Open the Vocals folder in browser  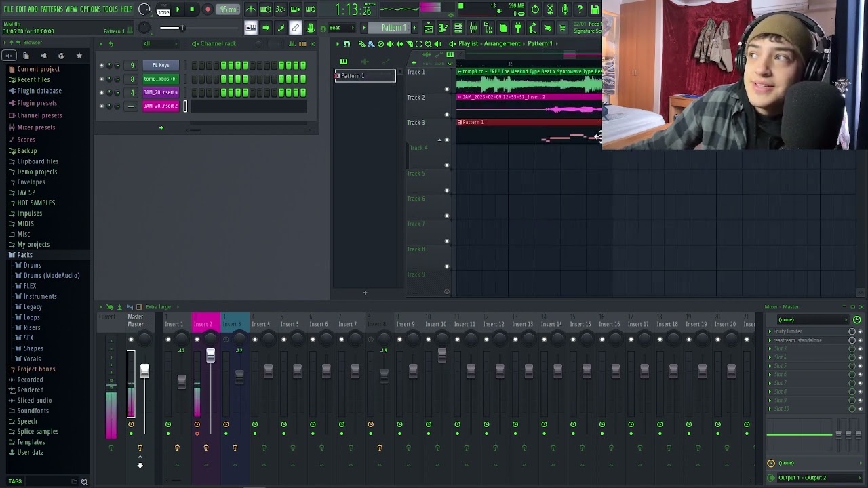click(x=32, y=359)
